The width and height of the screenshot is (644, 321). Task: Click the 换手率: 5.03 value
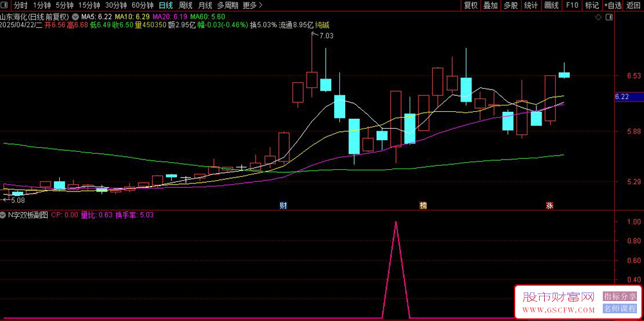[x=135, y=215]
